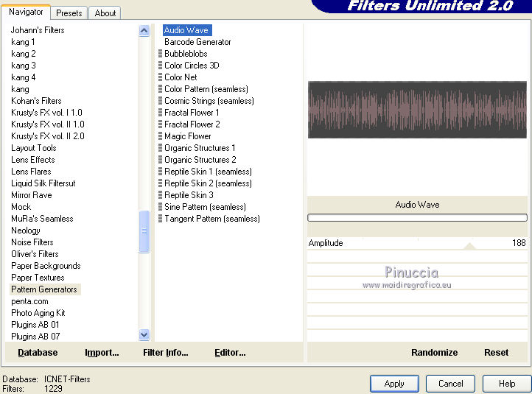Open the penta.com category
This screenshot has height=394, width=532.
[29, 301]
